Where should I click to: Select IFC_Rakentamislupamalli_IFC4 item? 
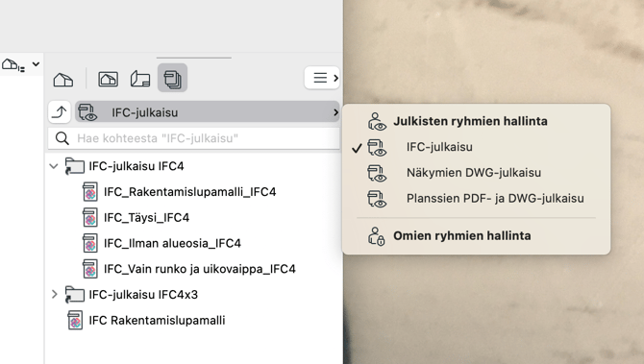click(194, 192)
